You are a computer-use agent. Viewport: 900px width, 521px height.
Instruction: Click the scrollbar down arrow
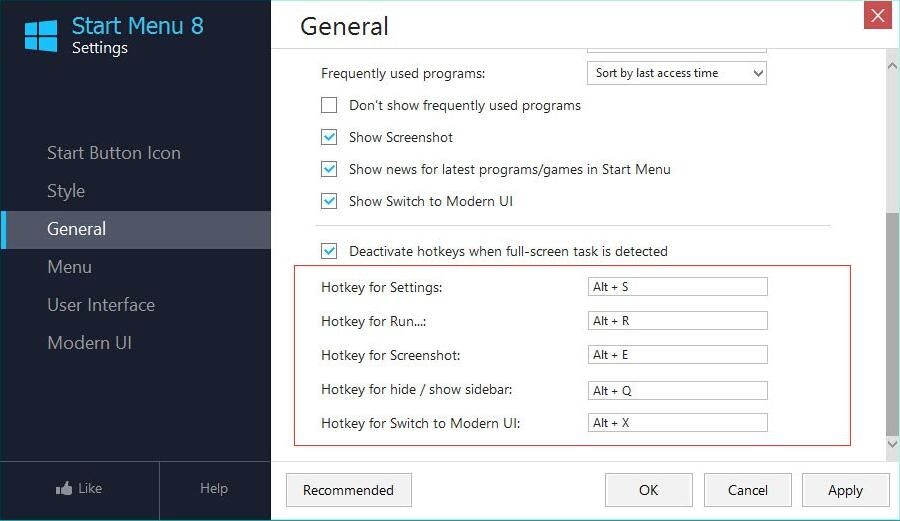(x=892, y=444)
